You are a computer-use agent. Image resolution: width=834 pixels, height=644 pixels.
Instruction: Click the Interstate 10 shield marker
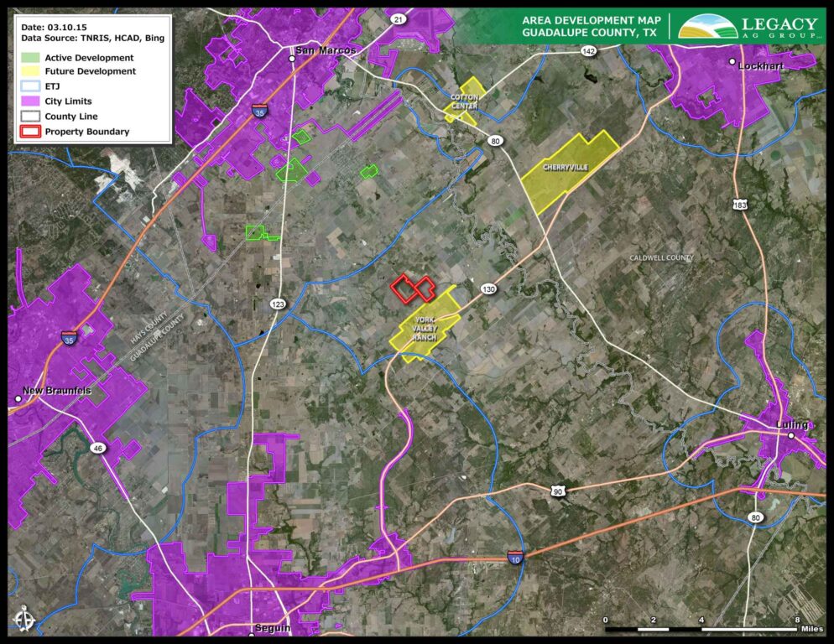coord(515,558)
